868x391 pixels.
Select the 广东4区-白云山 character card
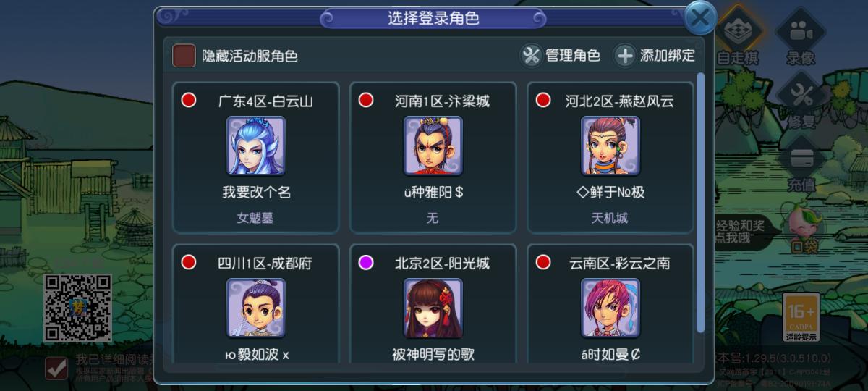(x=256, y=157)
